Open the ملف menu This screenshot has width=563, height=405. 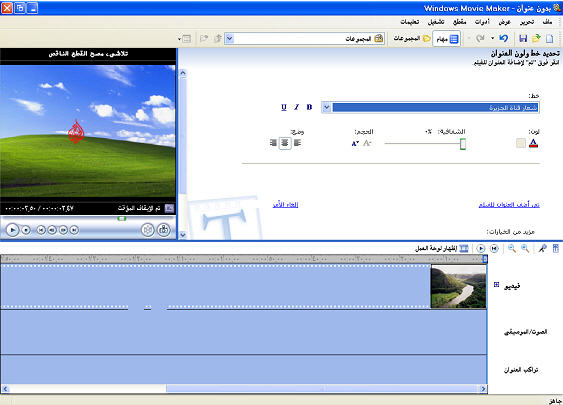pos(547,22)
